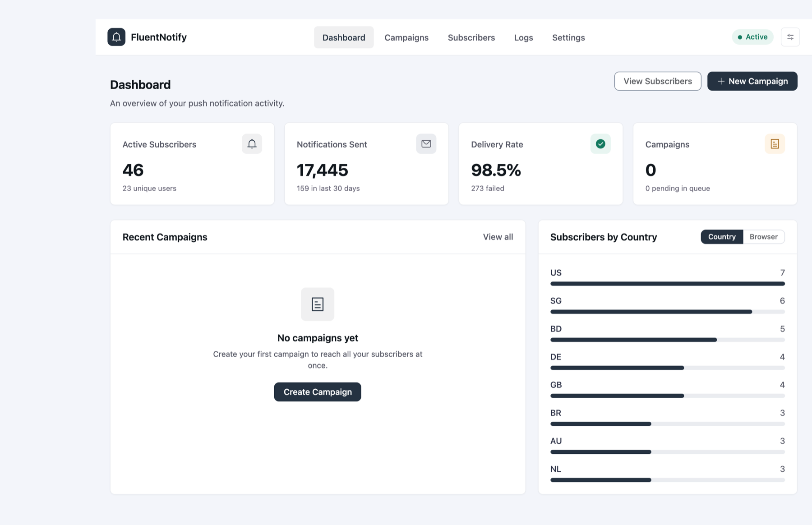This screenshot has height=525, width=812.
Task: Click the NL subscriber progress bar
Action: point(668,480)
